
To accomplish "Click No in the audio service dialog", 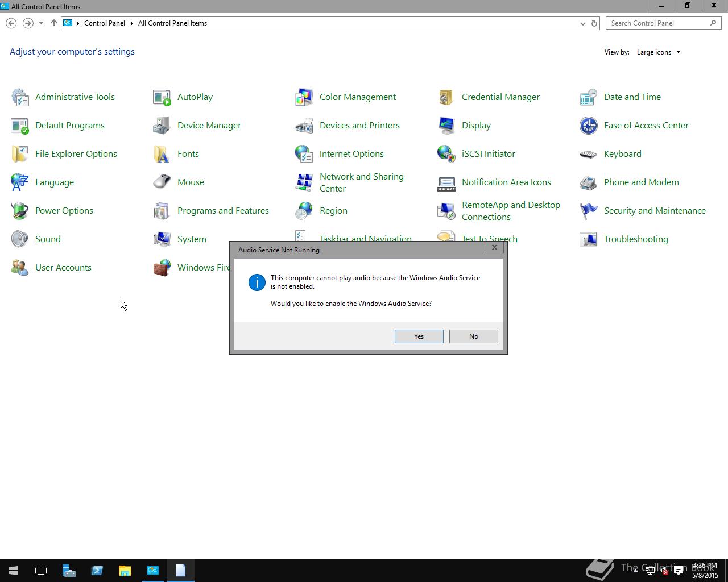I will 474,336.
